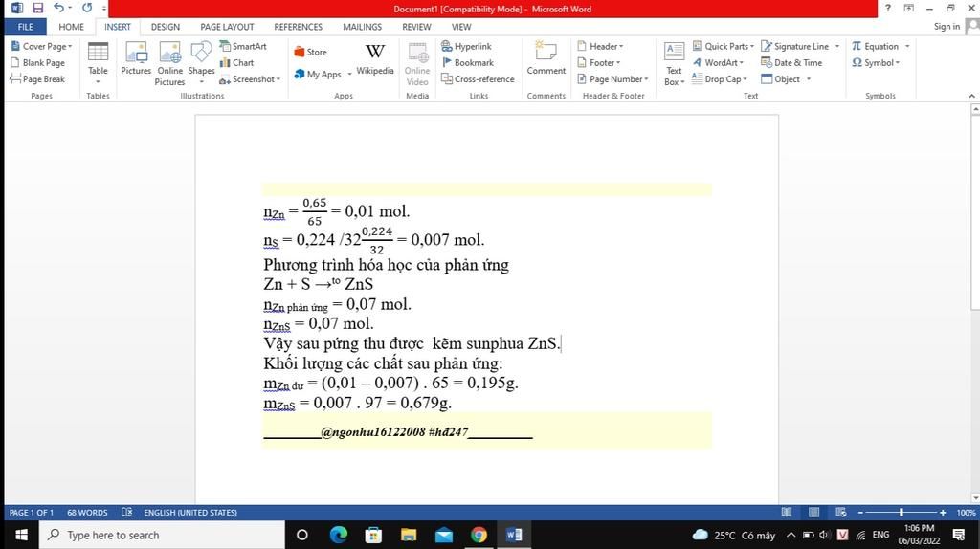
Task: Open Online Pictures search
Action: point(169,63)
